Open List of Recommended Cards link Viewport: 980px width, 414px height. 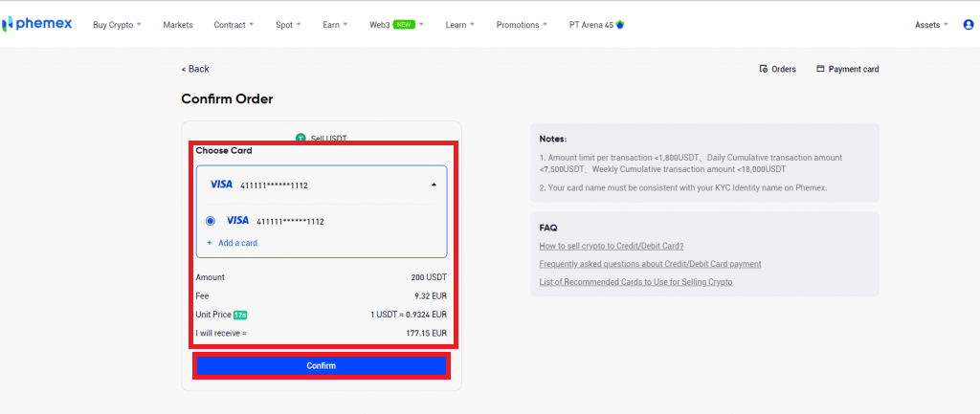point(635,282)
